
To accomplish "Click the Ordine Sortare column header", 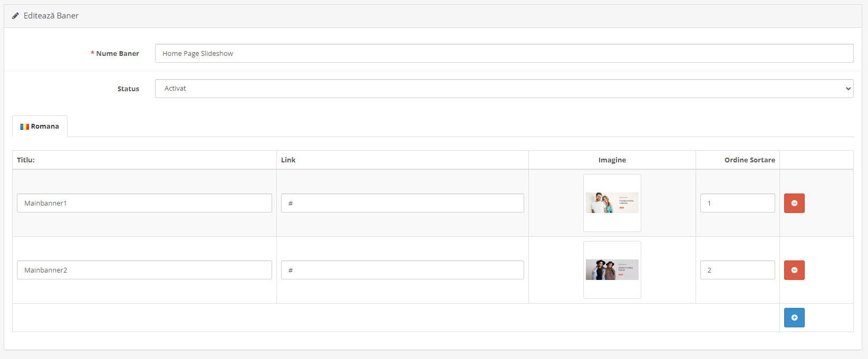I will point(750,160).
